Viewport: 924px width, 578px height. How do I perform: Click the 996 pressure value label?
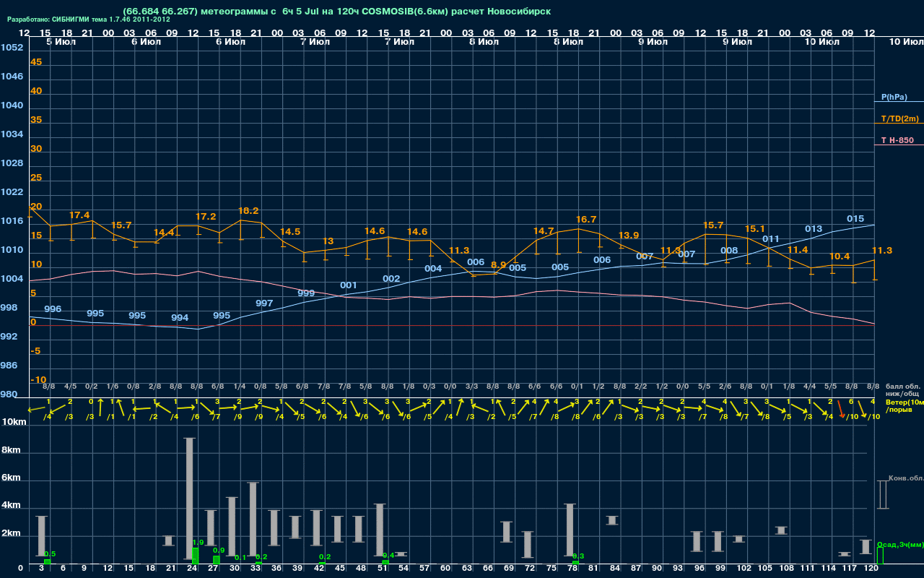point(53,309)
